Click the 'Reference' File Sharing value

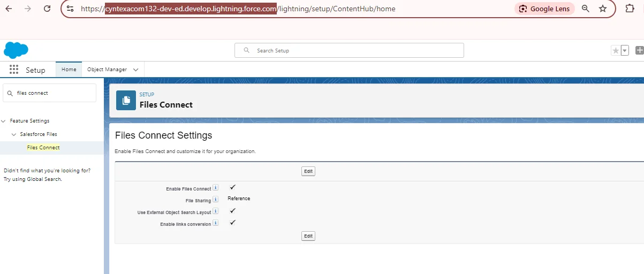pyautogui.click(x=239, y=199)
